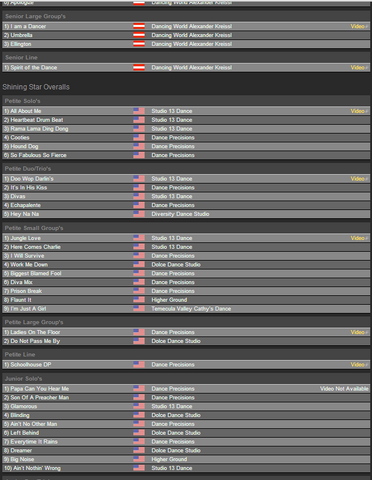Click Austrian flag next to Ellington entry
The width and height of the screenshot is (372, 480).
139,44
